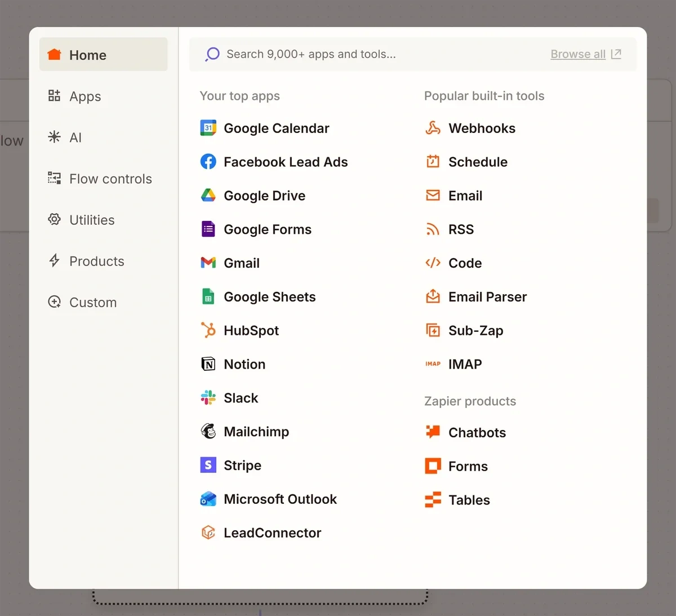Click the Google Drive triangle icon
The height and width of the screenshot is (616, 676).
point(208,196)
